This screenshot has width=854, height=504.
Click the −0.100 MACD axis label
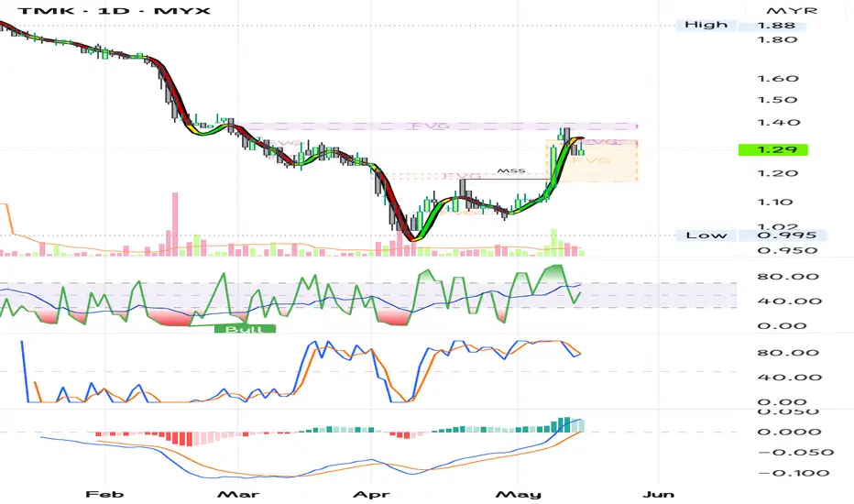[794, 473]
